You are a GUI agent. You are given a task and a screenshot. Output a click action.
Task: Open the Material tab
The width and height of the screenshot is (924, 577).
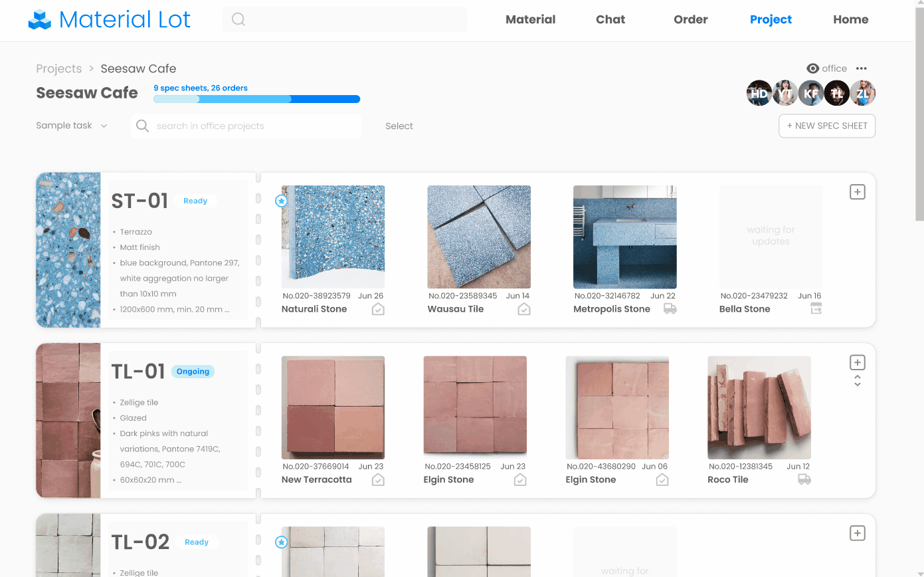click(x=530, y=20)
